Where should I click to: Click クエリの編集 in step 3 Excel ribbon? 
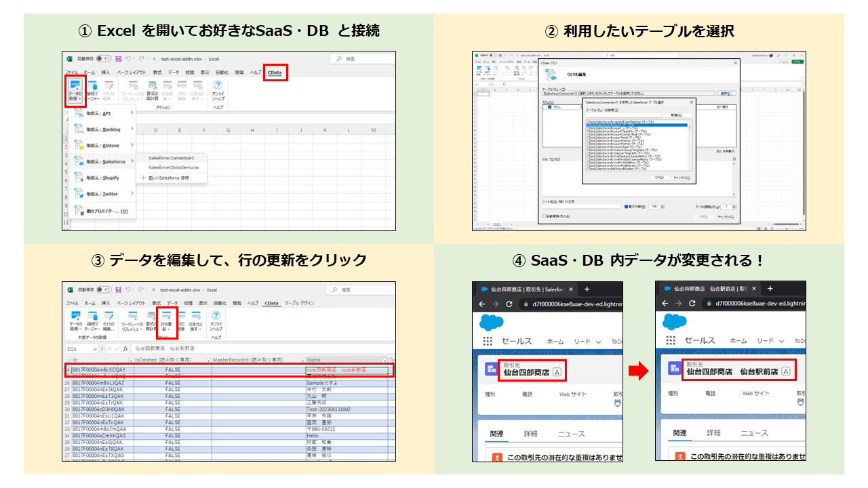point(108,321)
